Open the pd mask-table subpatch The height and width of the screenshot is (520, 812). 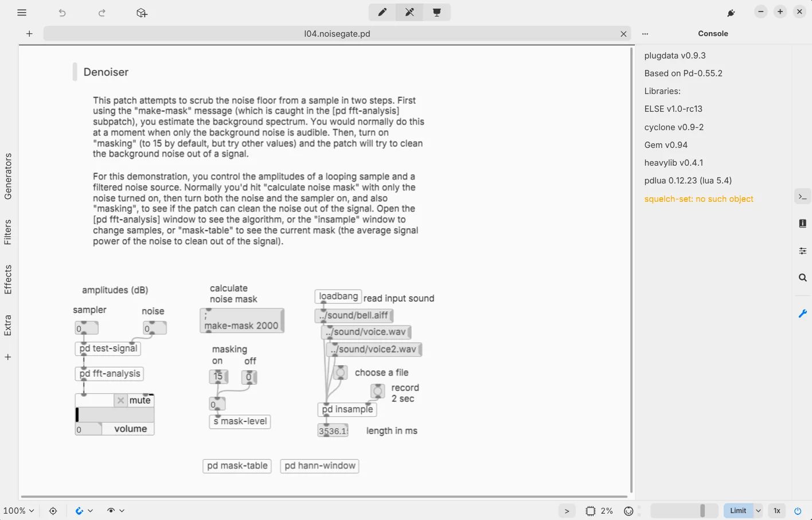[237, 466]
